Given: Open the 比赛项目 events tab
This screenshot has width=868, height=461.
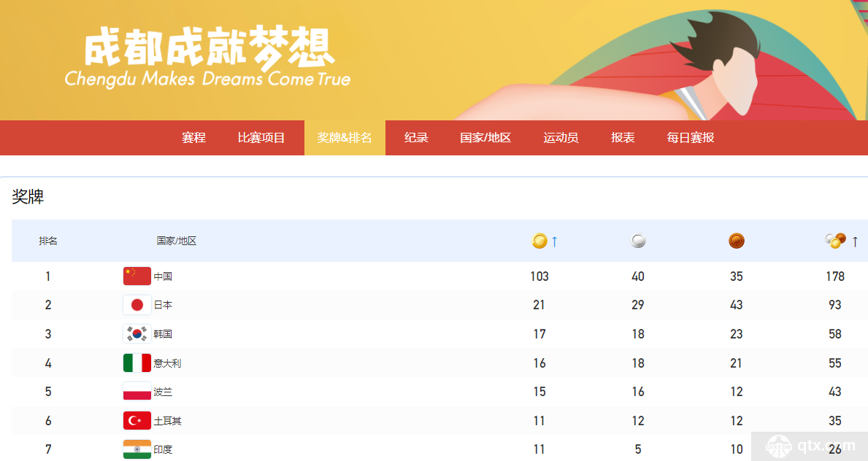Looking at the screenshot, I should pos(261,138).
